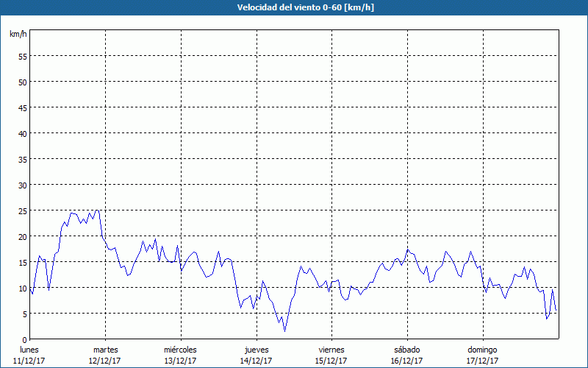The image size is (588, 368).
Task: Select the date label '17/12/17'
Action: tap(482, 361)
